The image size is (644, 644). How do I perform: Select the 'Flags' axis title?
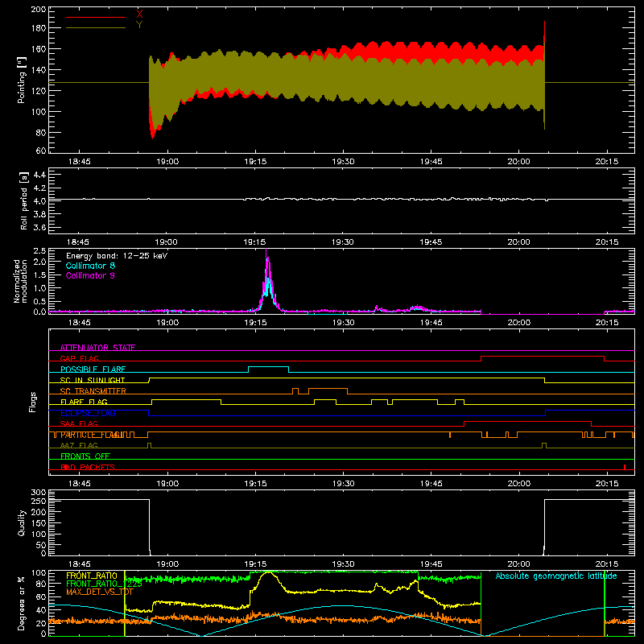(x=33, y=402)
